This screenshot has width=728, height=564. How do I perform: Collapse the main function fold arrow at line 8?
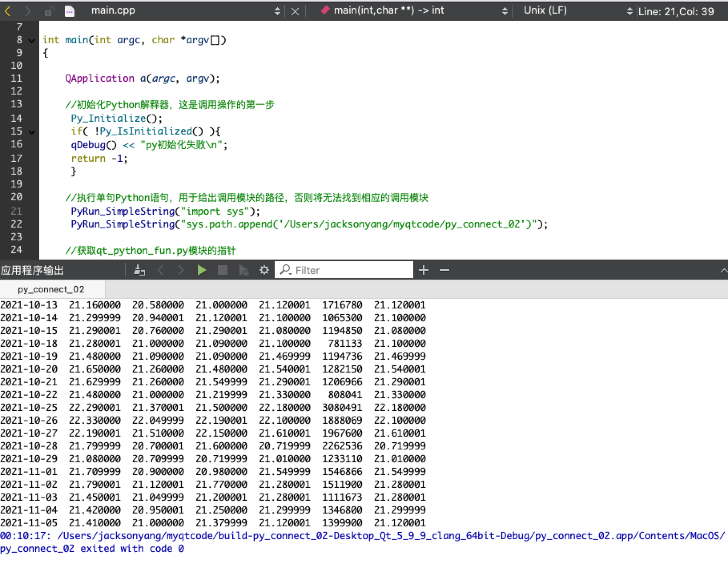32,40
